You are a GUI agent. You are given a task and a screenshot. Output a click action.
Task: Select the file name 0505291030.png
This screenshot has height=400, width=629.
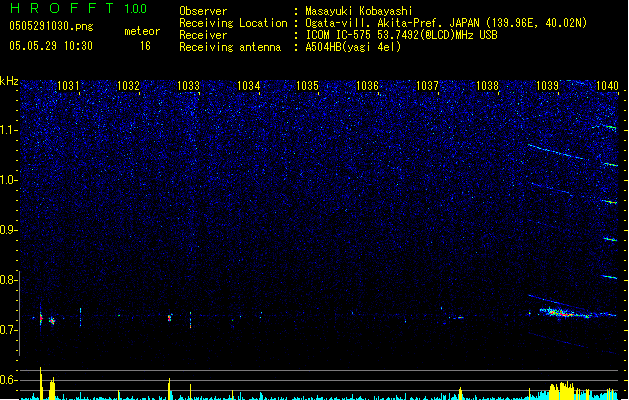51,26
